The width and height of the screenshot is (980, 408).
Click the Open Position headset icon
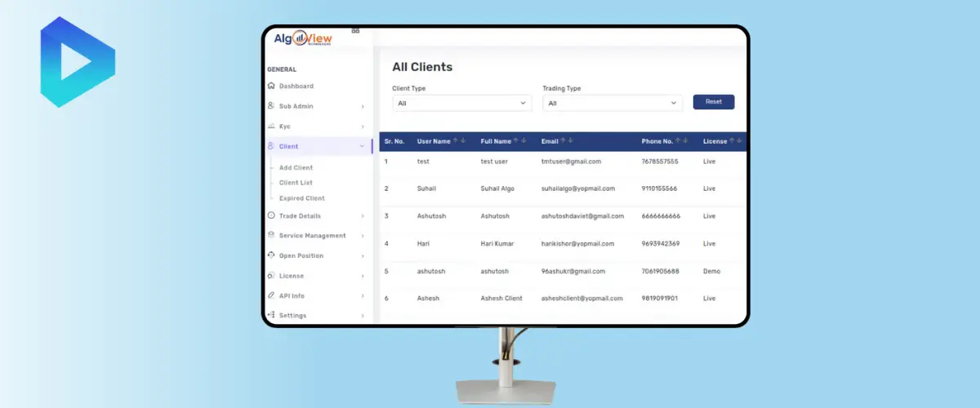coord(271,255)
